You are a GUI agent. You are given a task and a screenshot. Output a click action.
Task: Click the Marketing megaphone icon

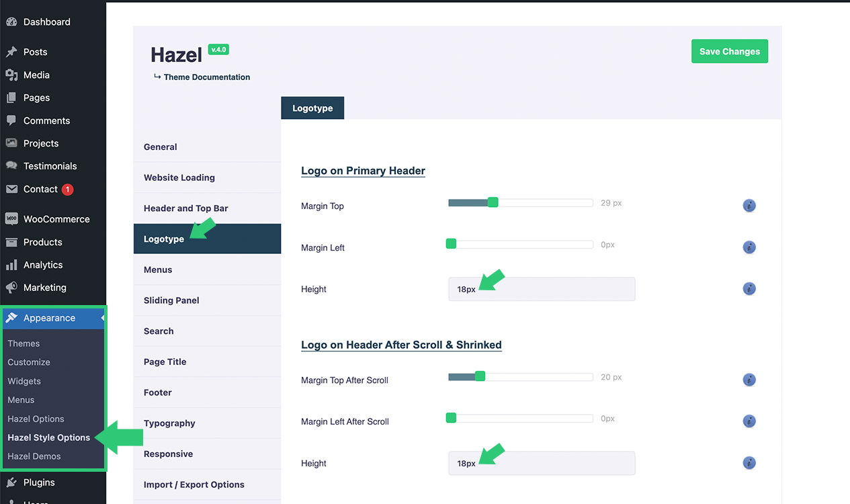pos(11,288)
